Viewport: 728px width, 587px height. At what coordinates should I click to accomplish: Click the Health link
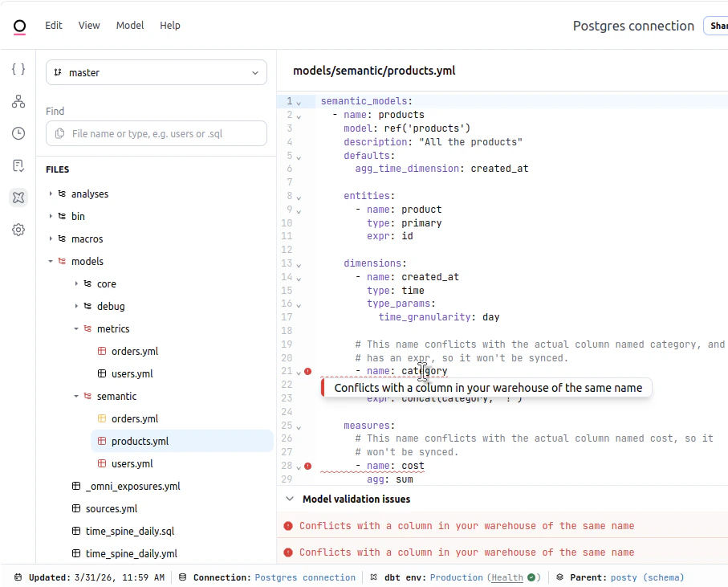(x=507, y=577)
